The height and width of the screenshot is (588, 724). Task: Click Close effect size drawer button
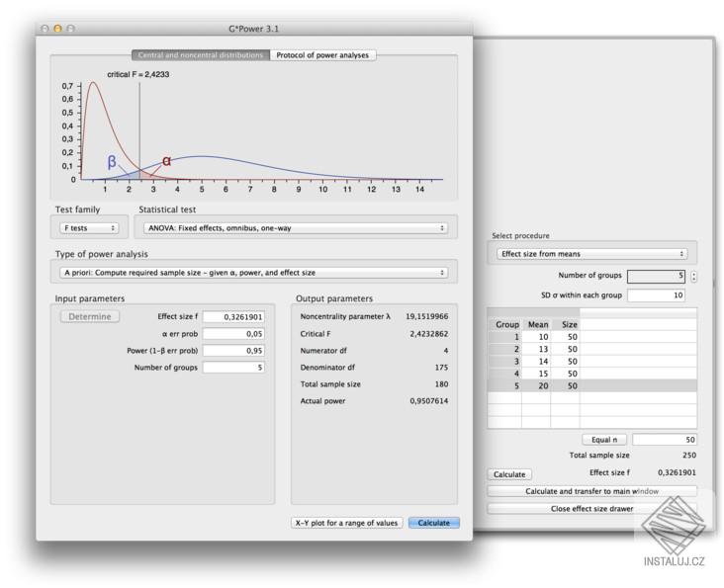click(x=591, y=508)
